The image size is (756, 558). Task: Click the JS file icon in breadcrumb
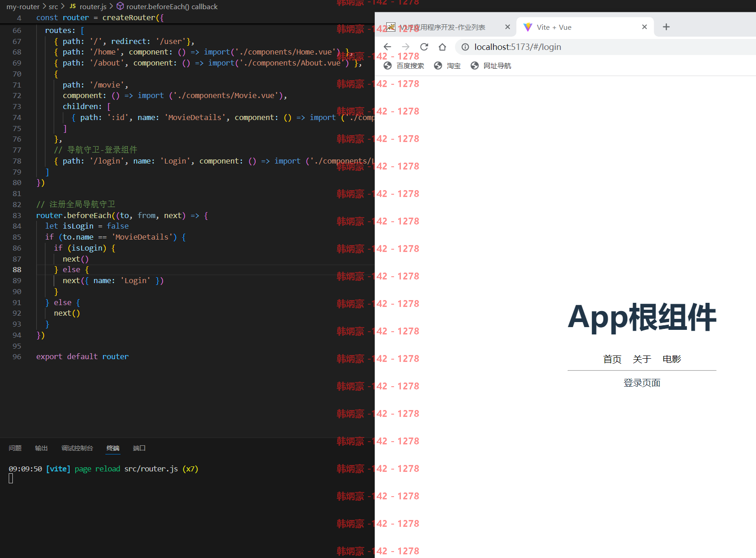click(x=72, y=6)
